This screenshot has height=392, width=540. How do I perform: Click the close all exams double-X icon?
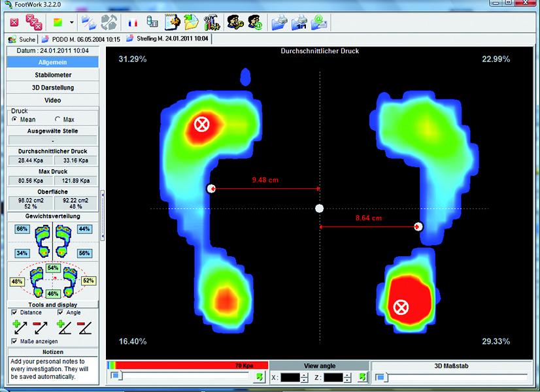pyautogui.click(x=33, y=23)
